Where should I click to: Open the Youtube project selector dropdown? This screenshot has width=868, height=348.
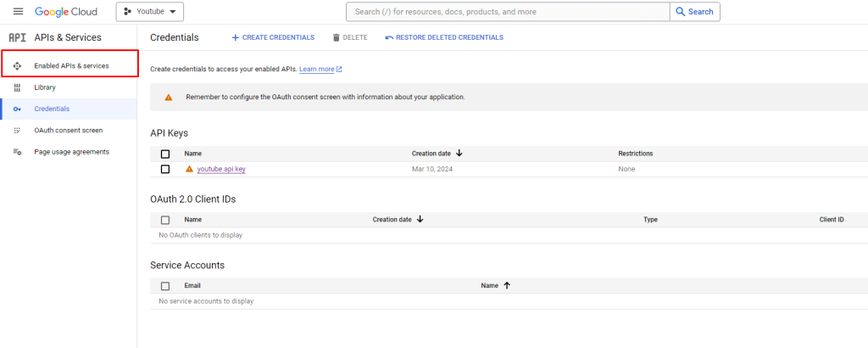coord(149,12)
